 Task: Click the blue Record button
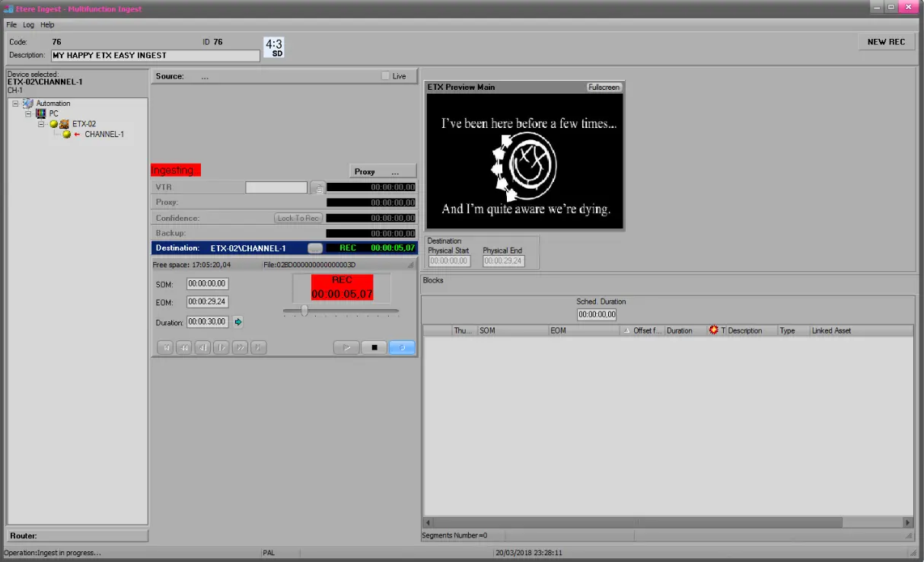(402, 348)
